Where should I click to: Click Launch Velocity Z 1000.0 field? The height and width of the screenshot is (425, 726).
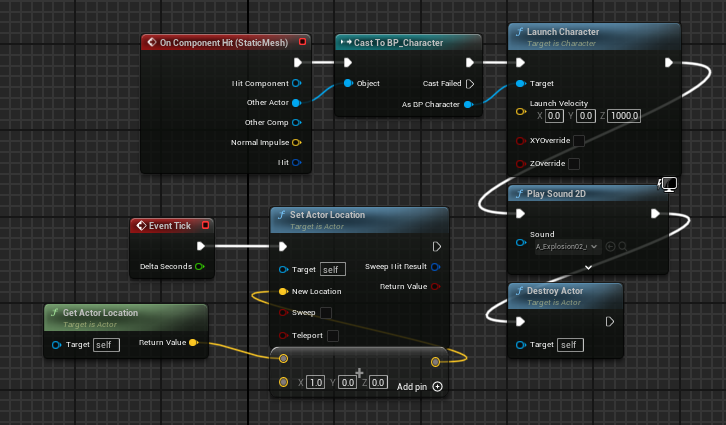coord(624,116)
